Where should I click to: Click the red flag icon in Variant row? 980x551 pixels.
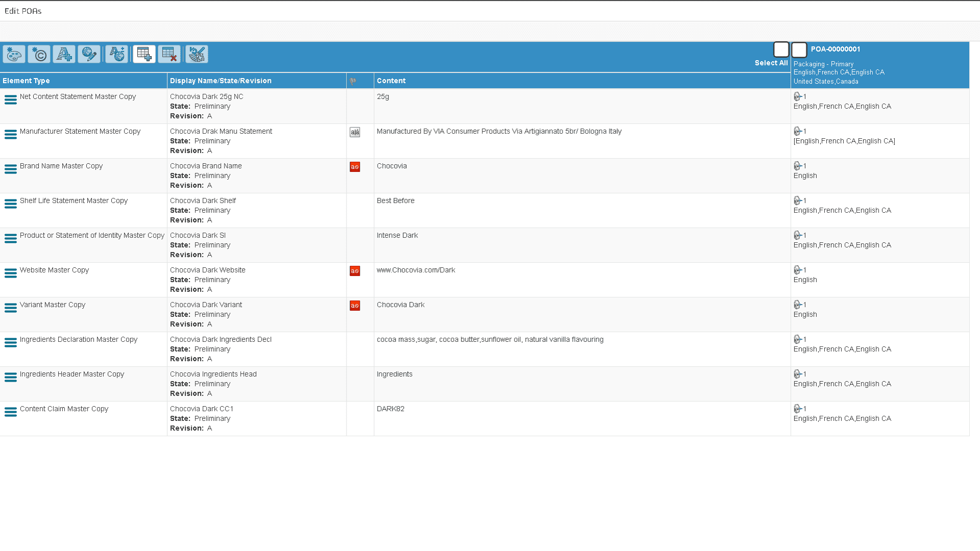tap(355, 306)
